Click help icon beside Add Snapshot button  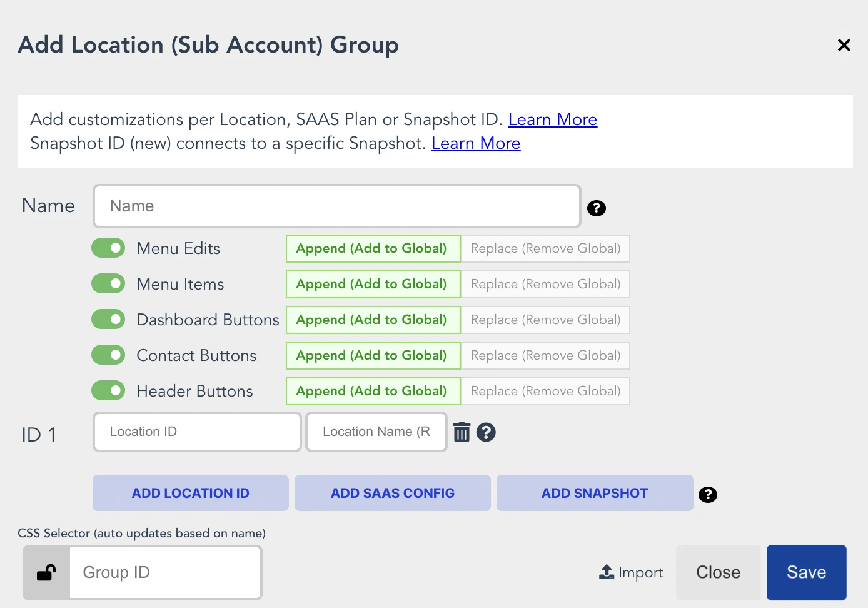tap(707, 495)
